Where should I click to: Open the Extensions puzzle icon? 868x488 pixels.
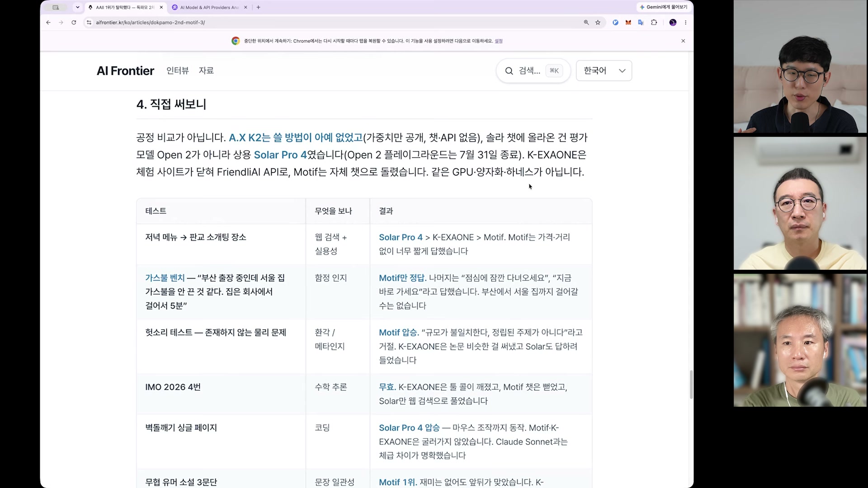[654, 22]
